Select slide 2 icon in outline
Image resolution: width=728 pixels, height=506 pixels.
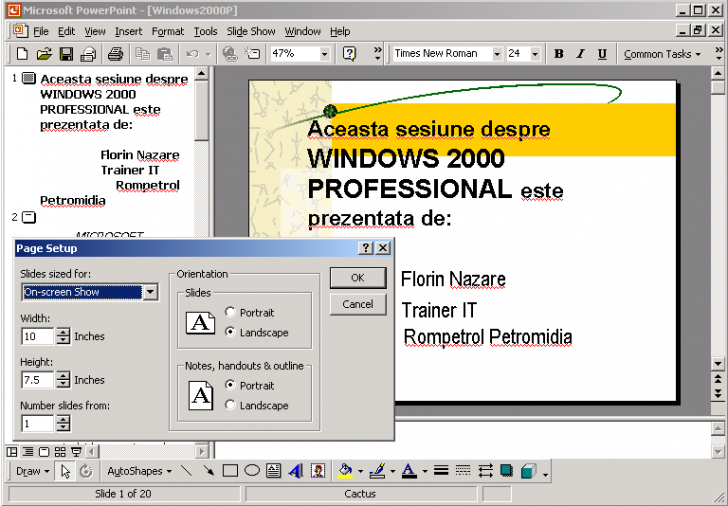pyautogui.click(x=29, y=217)
